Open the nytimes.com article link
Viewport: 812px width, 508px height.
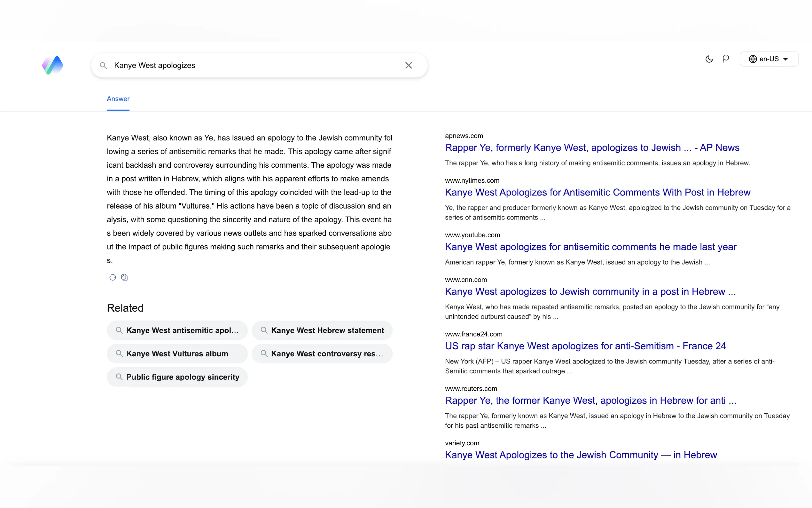pyautogui.click(x=597, y=192)
